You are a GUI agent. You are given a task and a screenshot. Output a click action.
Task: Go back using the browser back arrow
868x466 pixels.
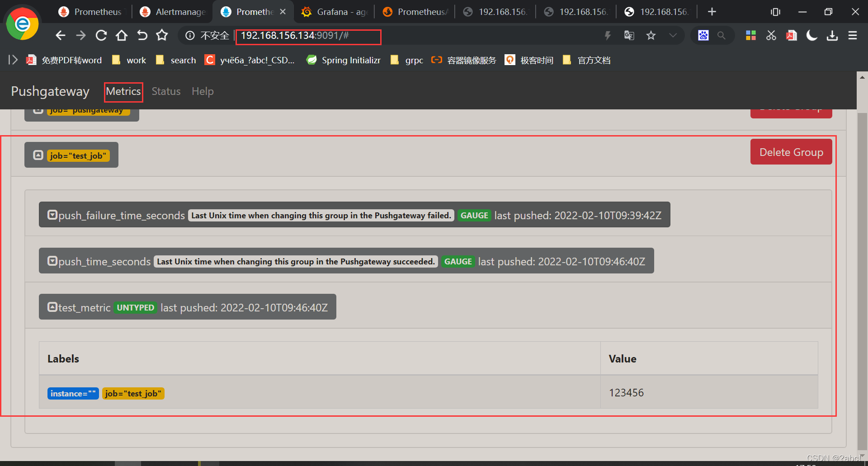(61, 35)
